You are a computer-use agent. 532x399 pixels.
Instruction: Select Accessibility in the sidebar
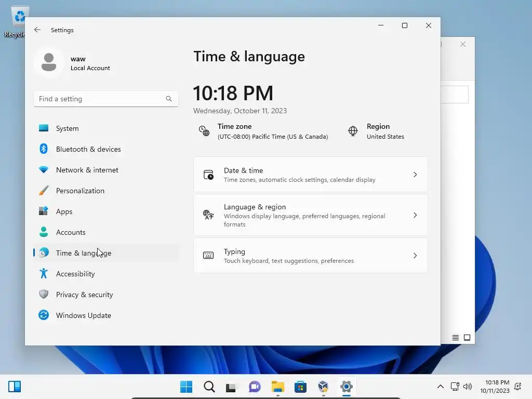106,273
